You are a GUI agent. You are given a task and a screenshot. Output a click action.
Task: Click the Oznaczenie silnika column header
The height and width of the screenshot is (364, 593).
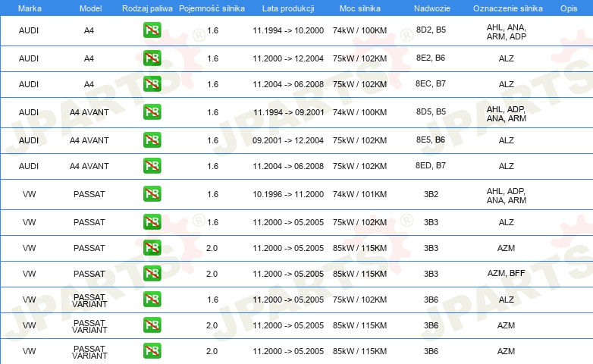click(x=508, y=8)
